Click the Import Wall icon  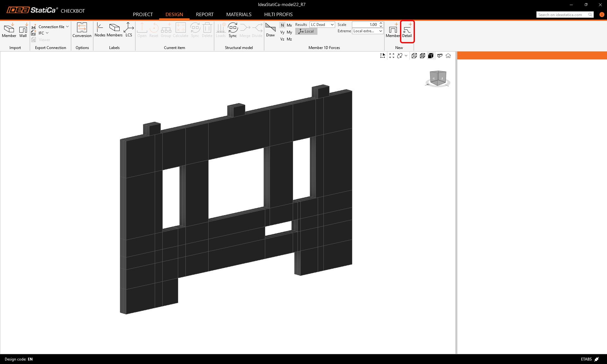coord(23,31)
